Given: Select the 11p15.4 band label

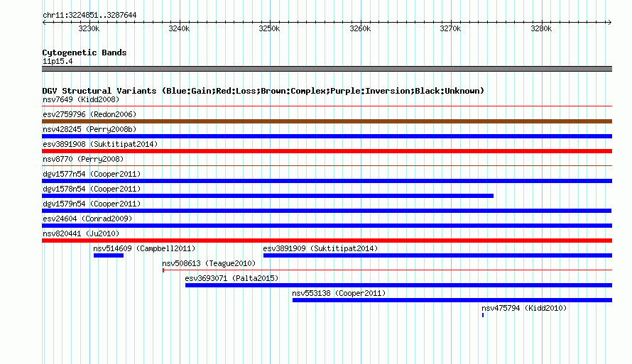Looking at the screenshot, I should click(x=58, y=61).
